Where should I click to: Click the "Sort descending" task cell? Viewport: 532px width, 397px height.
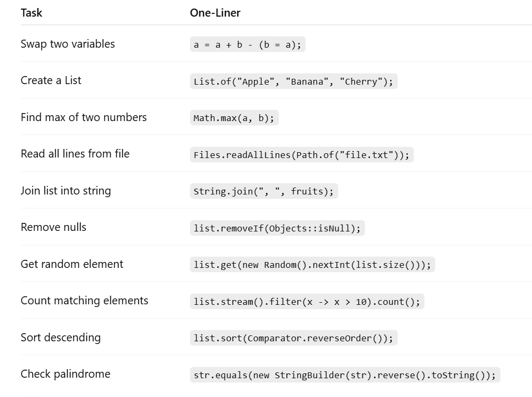[60, 338]
